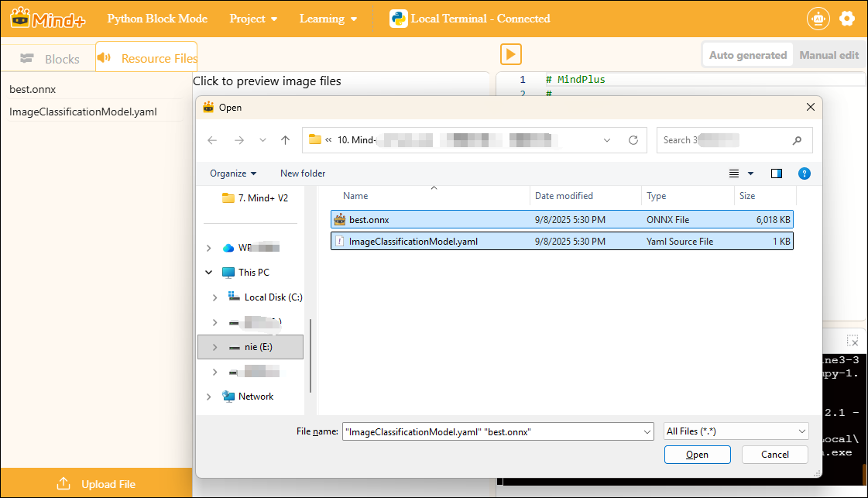Viewport: 868px width, 498px height.
Task: Click the Back navigation arrow
Action: coord(213,140)
